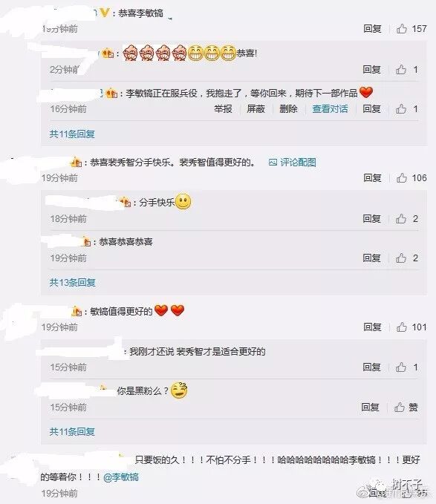Viewport: 436px width, 504px height.
Task: Click 赞 thumbs-up on 你是黑粉么 reply
Action: tap(406, 408)
